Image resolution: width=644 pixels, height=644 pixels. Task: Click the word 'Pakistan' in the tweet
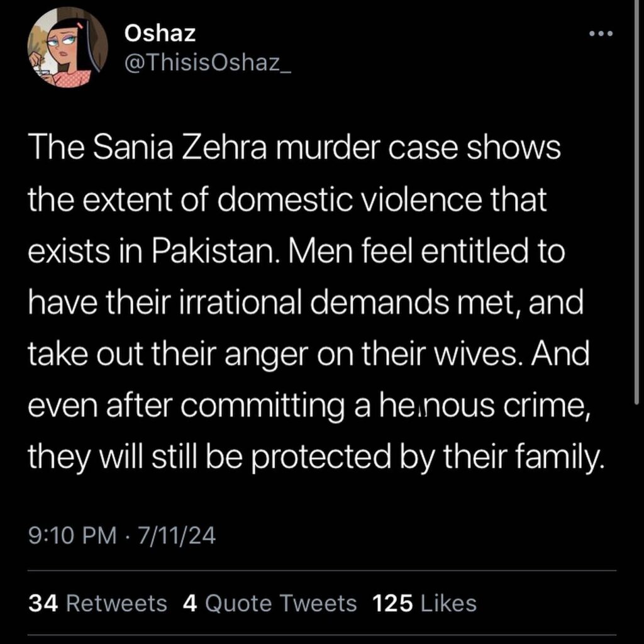coord(216,251)
